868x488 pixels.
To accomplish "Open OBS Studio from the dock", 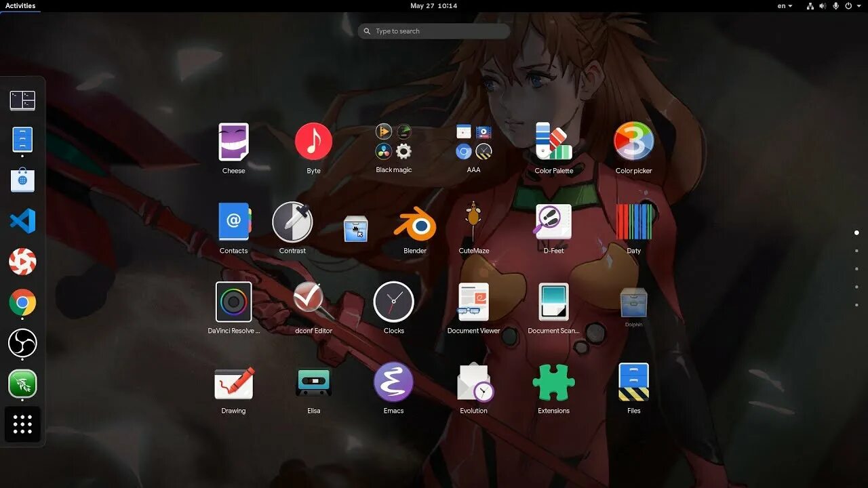I will point(22,343).
